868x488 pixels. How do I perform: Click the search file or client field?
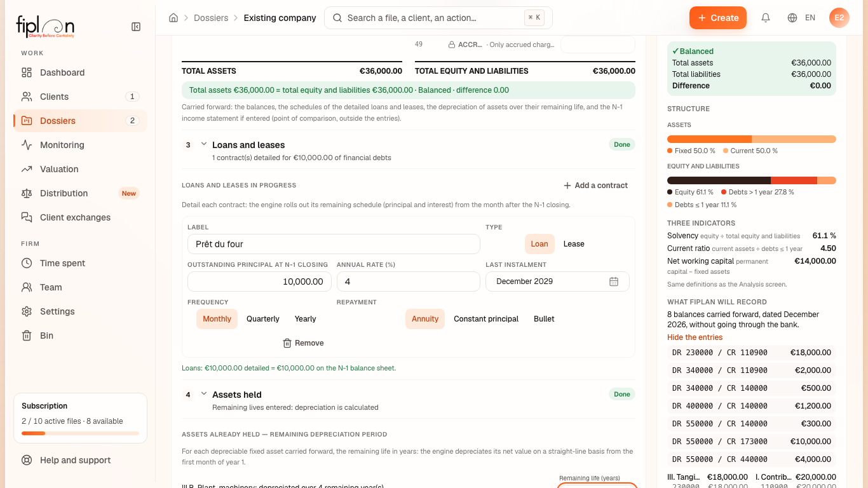pyautogui.click(x=438, y=18)
